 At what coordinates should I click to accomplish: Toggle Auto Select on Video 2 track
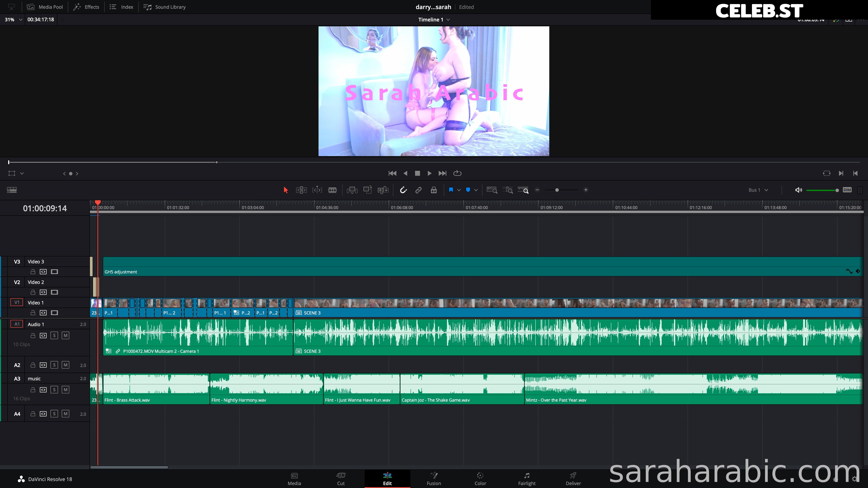(43, 292)
